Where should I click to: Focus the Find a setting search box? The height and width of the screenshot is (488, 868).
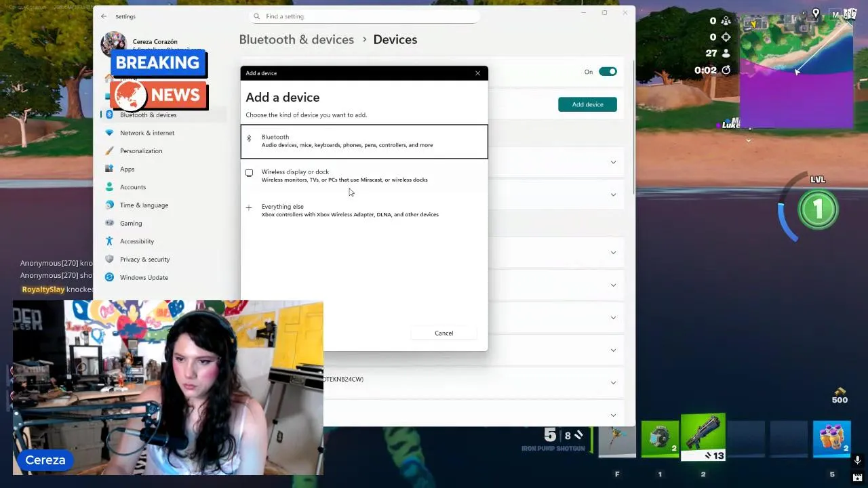pos(364,16)
